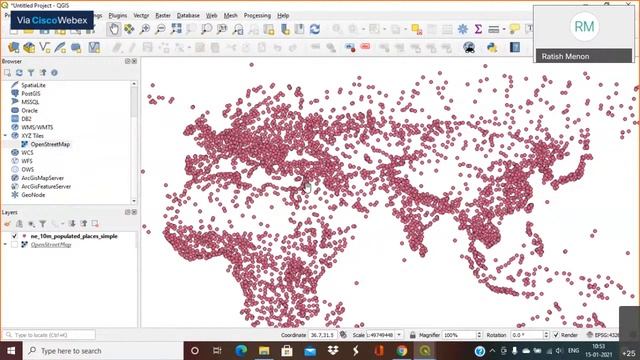Click the Zoom Full extent icon
Screen dimensions: 640x360
[x=176, y=29]
